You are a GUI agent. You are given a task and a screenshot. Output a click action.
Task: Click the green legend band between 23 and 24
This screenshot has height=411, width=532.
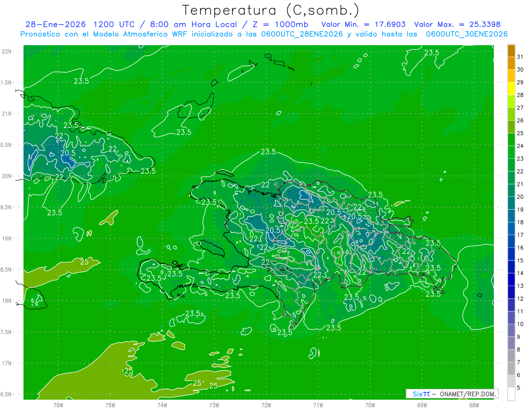[511, 152]
